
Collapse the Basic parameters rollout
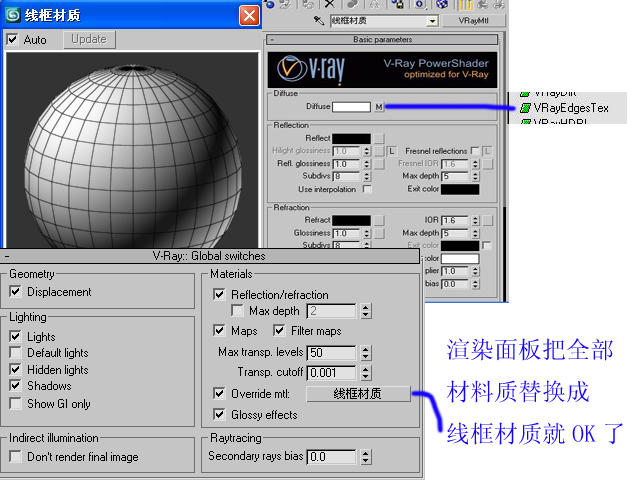272,40
